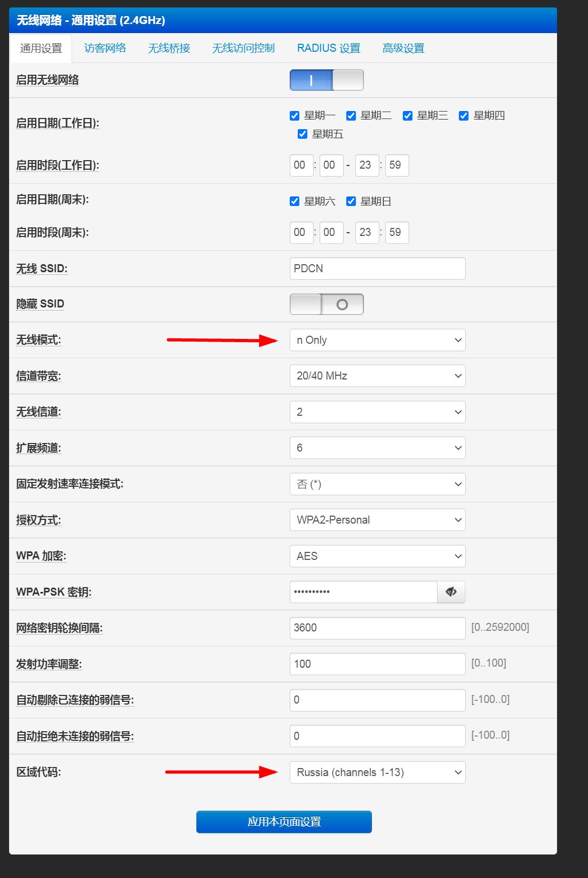Open the 授权方式 dropdown showing WPA2-Personal
Viewport: 588px width, 878px height.
click(x=377, y=520)
